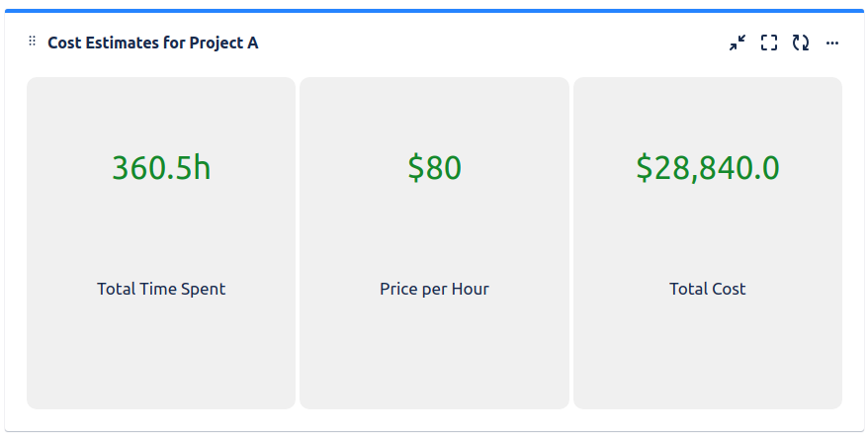
Task: Click blank area below the Total Time Spent label
Action: tap(161, 355)
